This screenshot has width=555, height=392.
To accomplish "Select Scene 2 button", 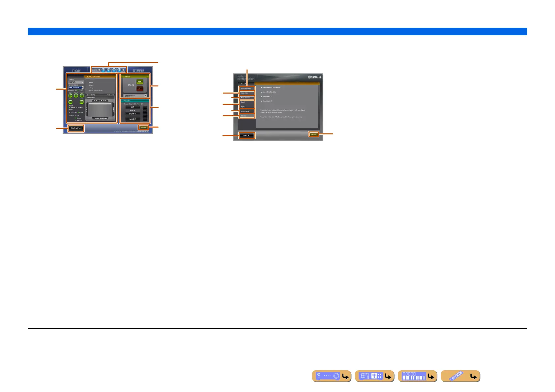I will (108, 70).
